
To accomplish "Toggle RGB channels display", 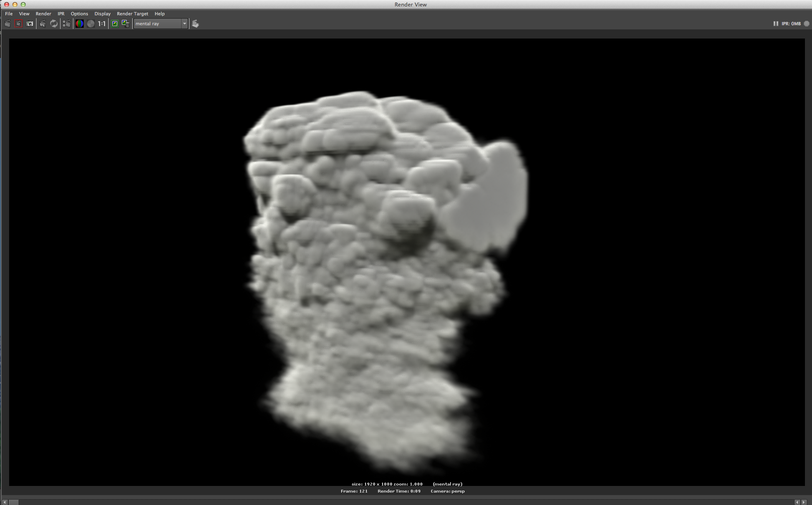I will point(79,24).
